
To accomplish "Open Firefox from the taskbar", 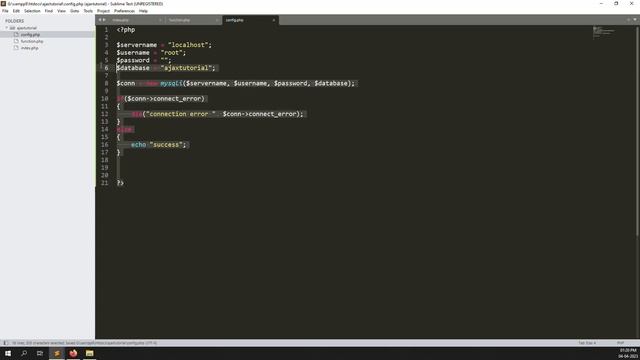I will point(73,353).
